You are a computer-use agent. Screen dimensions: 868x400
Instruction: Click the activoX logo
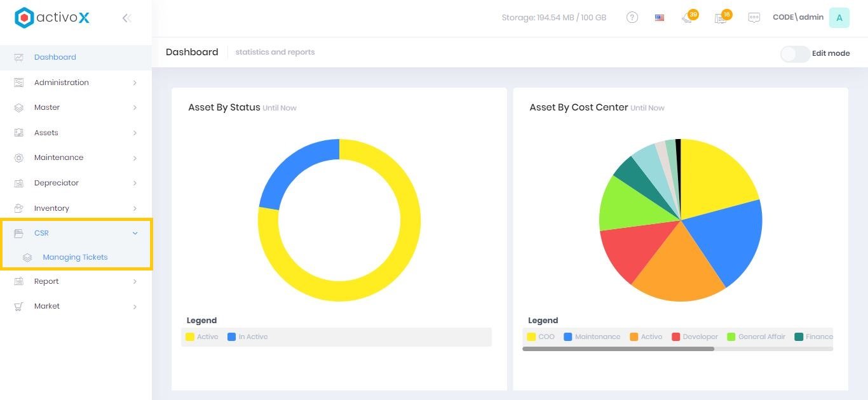pyautogui.click(x=52, y=18)
